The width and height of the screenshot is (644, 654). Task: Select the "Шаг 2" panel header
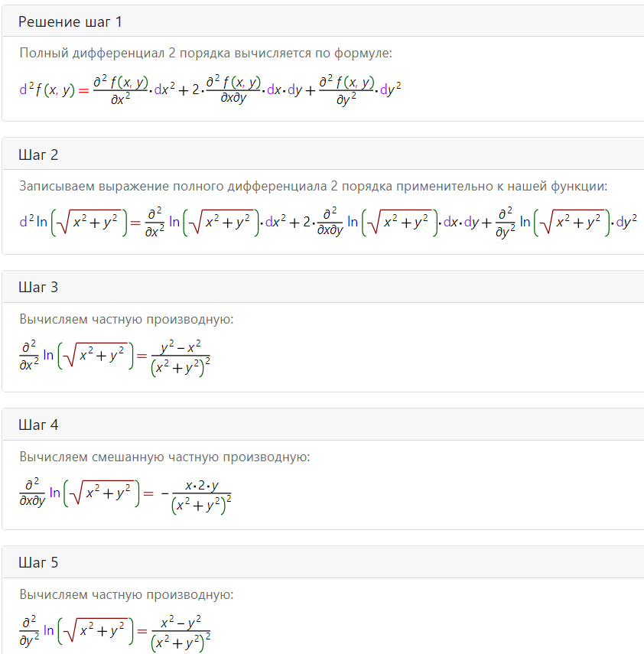click(324, 154)
